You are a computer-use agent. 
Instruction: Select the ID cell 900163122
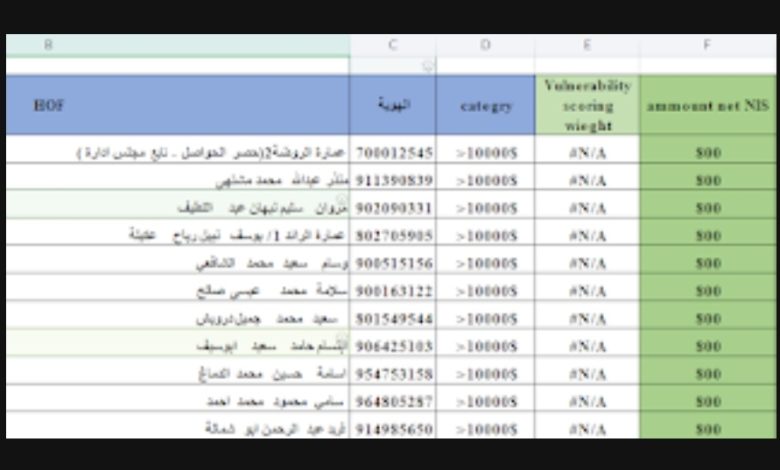coord(393,291)
